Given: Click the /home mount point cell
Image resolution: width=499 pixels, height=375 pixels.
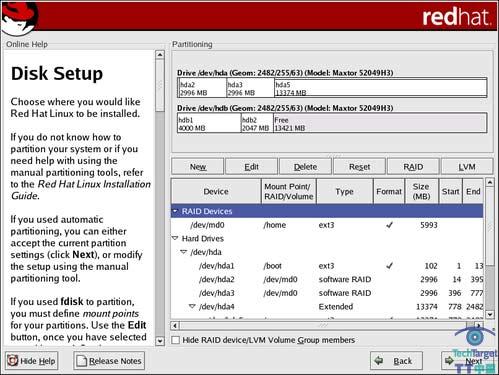Looking at the screenshot, I should pyautogui.click(x=274, y=225).
